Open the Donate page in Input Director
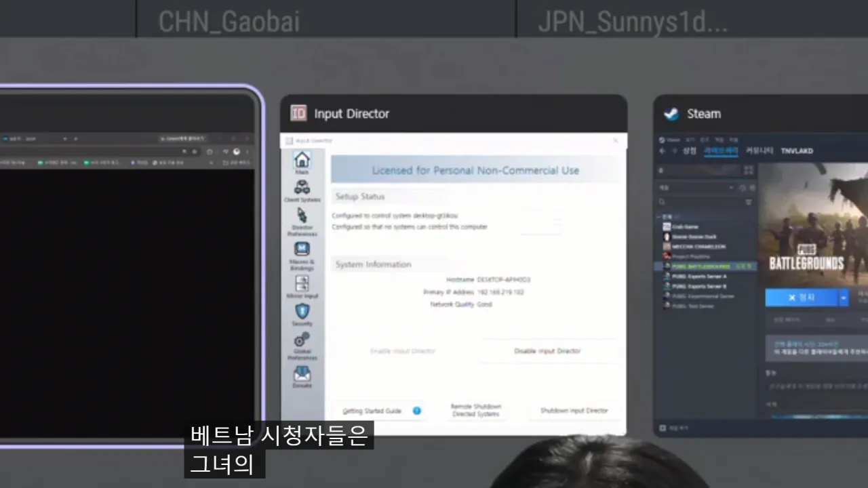 (x=302, y=377)
